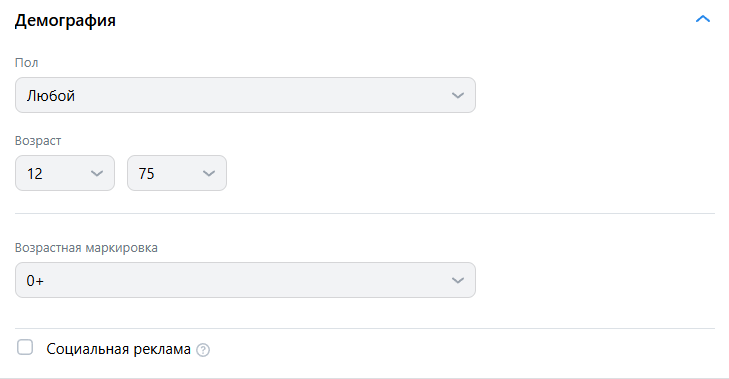729x379 pixels.
Task: Click the help icon next to Социальная реклама
Action: (203, 350)
